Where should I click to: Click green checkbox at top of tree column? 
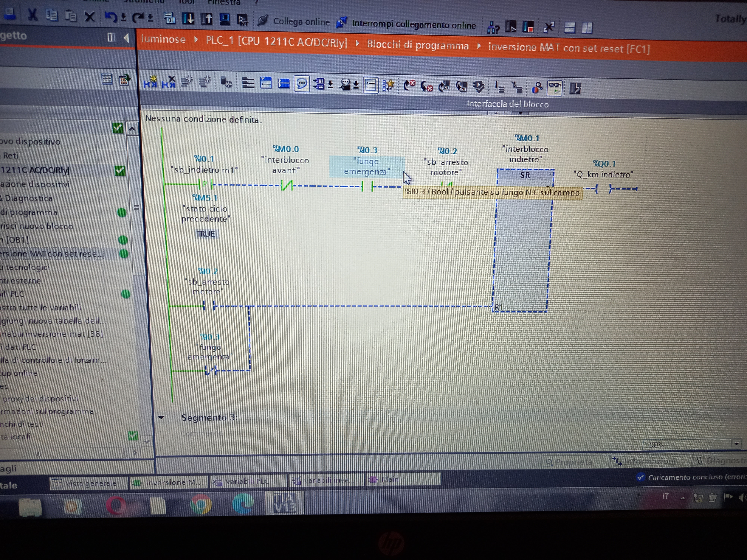point(117,128)
